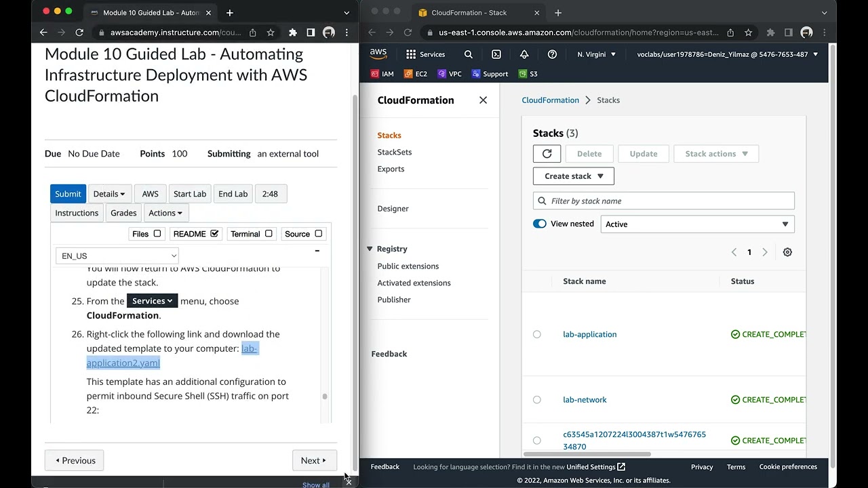Open Active status filter dropdown
Viewport: 868px width, 488px height.
click(x=697, y=224)
